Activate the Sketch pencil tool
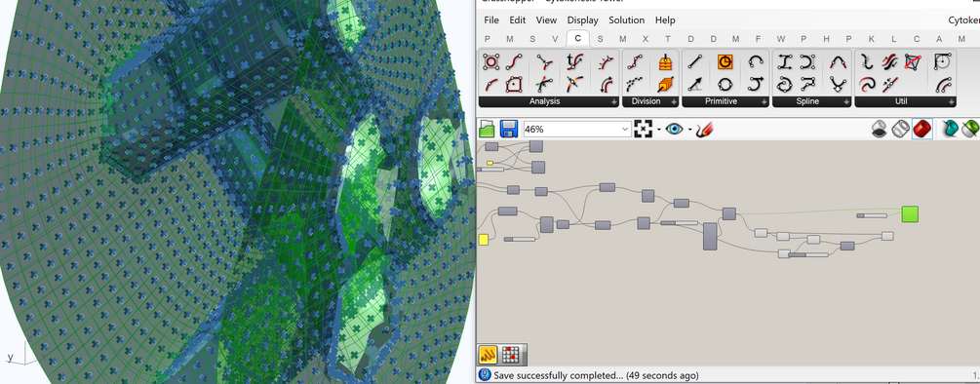This screenshot has height=384, width=980. [x=704, y=130]
